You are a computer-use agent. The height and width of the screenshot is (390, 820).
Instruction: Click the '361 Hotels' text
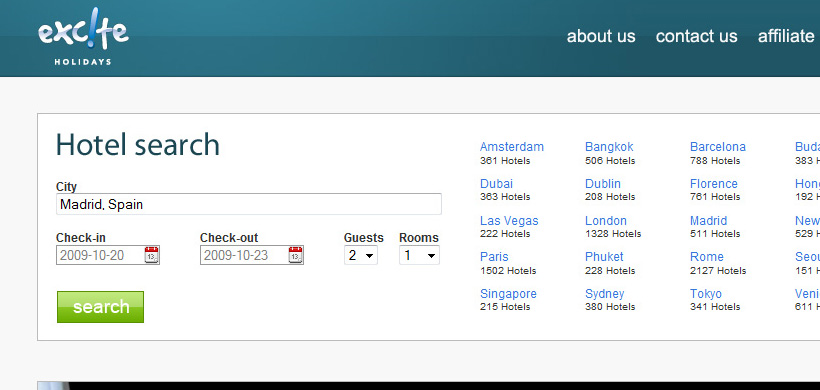click(x=505, y=161)
